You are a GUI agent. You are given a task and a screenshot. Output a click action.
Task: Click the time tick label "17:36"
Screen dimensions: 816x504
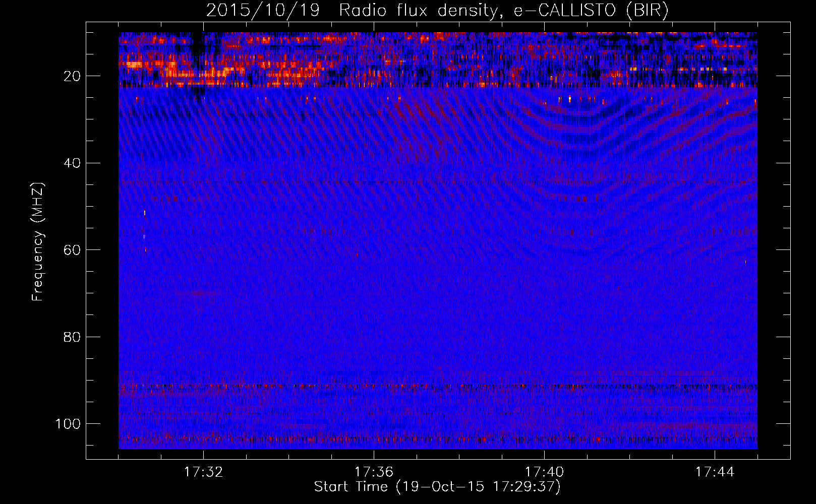click(x=374, y=472)
